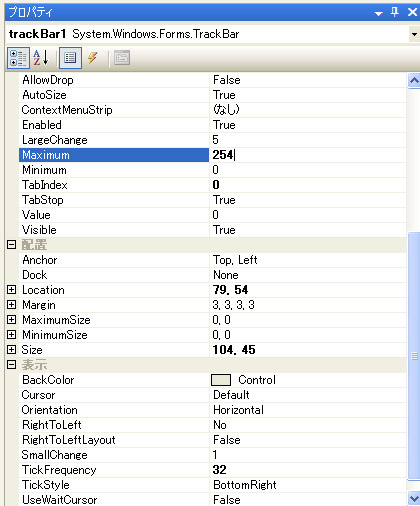Open the trackBar1 object selector dropdown
This screenshot has width=420, height=506.
click(414, 34)
